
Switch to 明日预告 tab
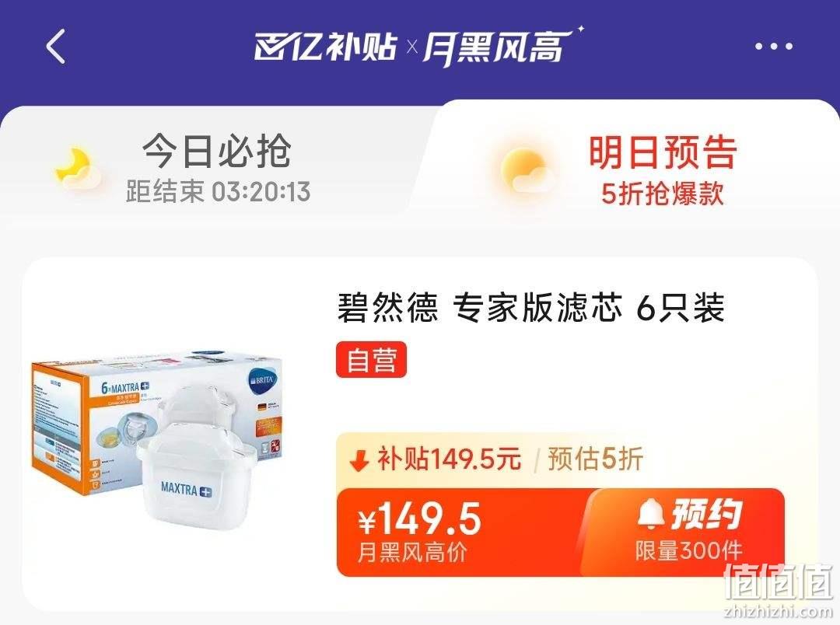(663, 152)
